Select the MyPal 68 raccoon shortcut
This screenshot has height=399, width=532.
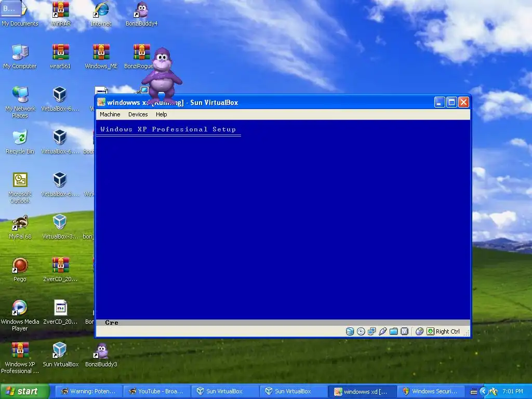click(20, 228)
